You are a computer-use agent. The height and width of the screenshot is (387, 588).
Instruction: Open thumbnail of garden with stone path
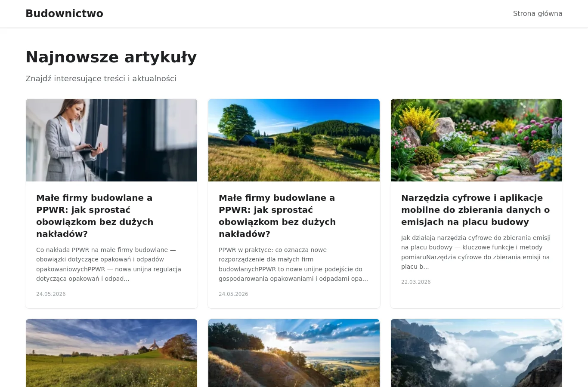(477, 140)
